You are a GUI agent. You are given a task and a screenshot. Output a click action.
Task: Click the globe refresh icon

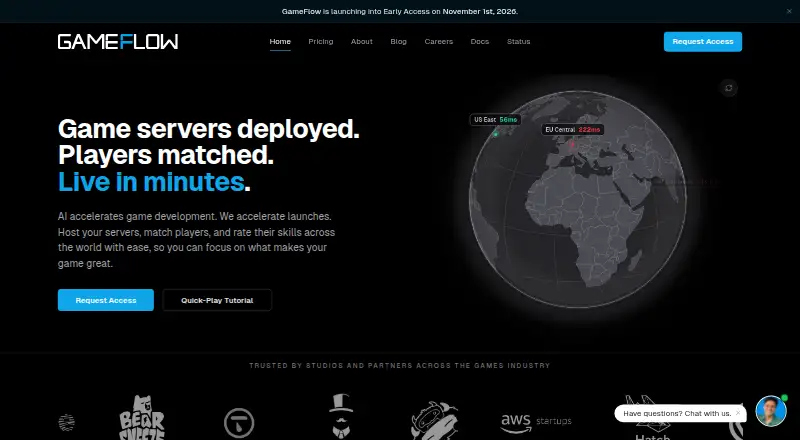click(x=729, y=88)
